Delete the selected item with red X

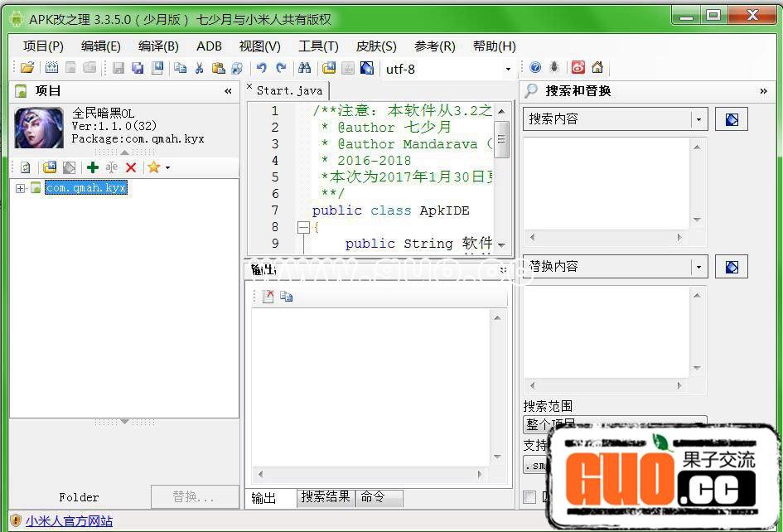point(131,167)
